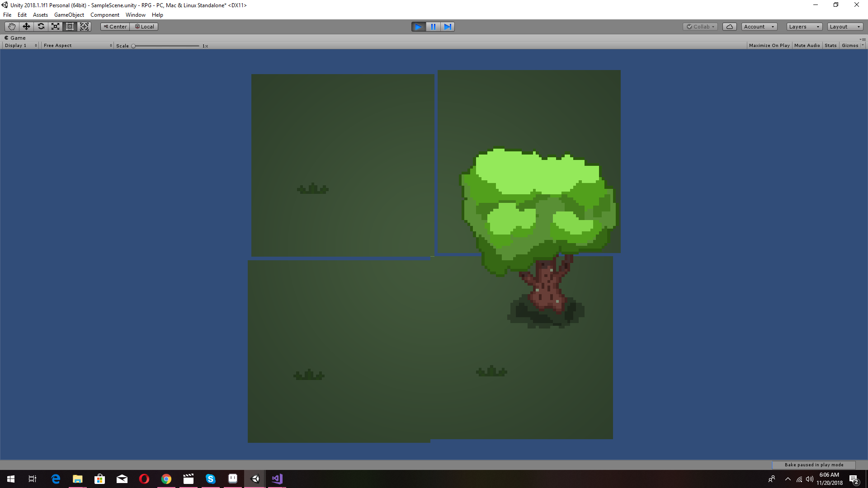Open Unity Cloud Services window
Image resolution: width=868 pixels, height=488 pixels.
coord(729,26)
